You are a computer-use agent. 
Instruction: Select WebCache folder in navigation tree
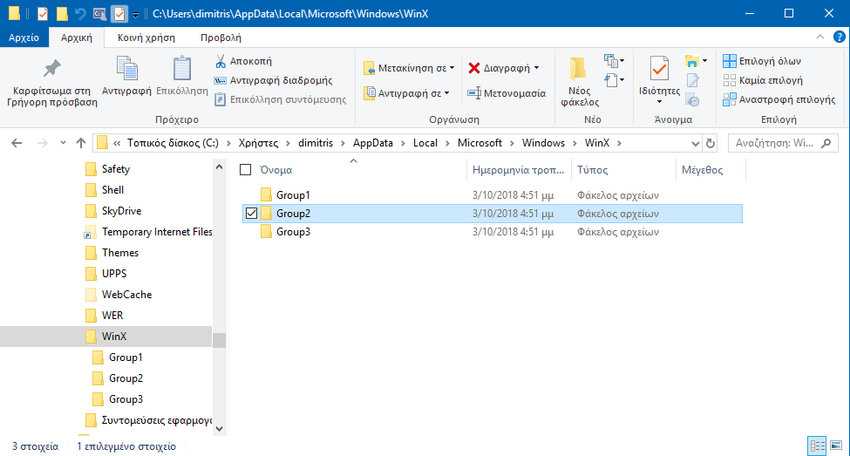pyautogui.click(x=127, y=294)
